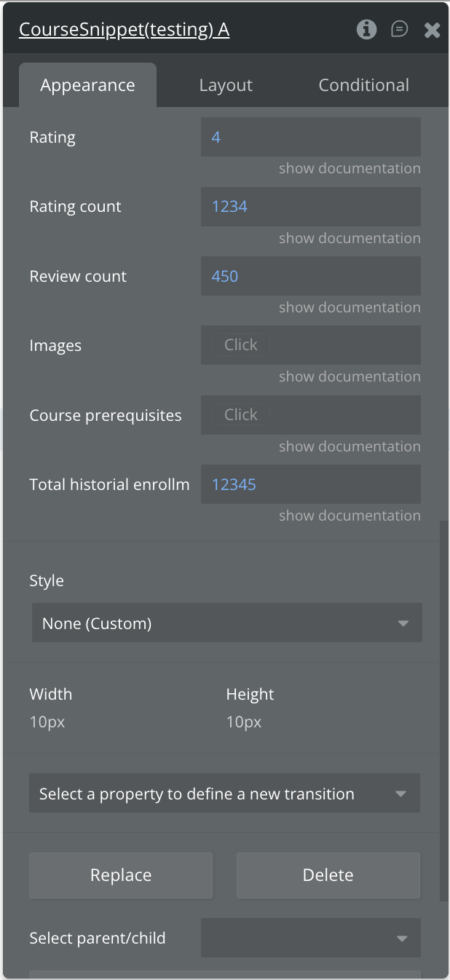Show documentation for Review count

pyautogui.click(x=350, y=307)
